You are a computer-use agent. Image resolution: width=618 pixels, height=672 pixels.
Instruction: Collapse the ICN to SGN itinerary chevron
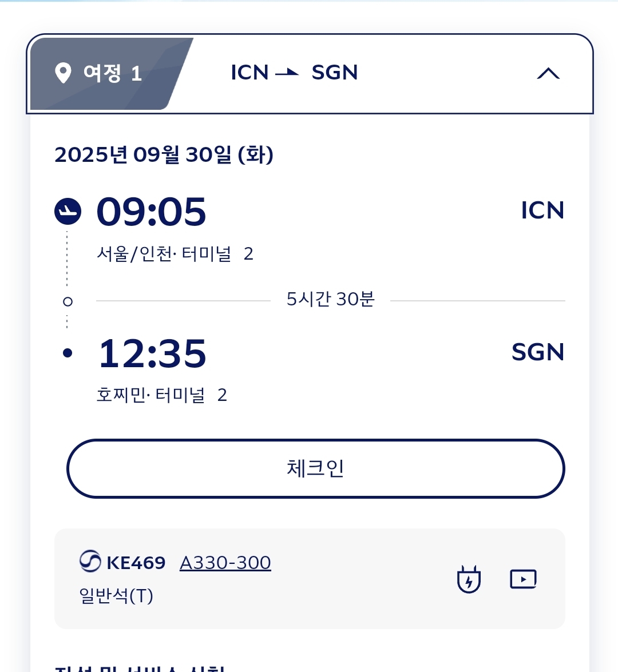click(x=548, y=73)
